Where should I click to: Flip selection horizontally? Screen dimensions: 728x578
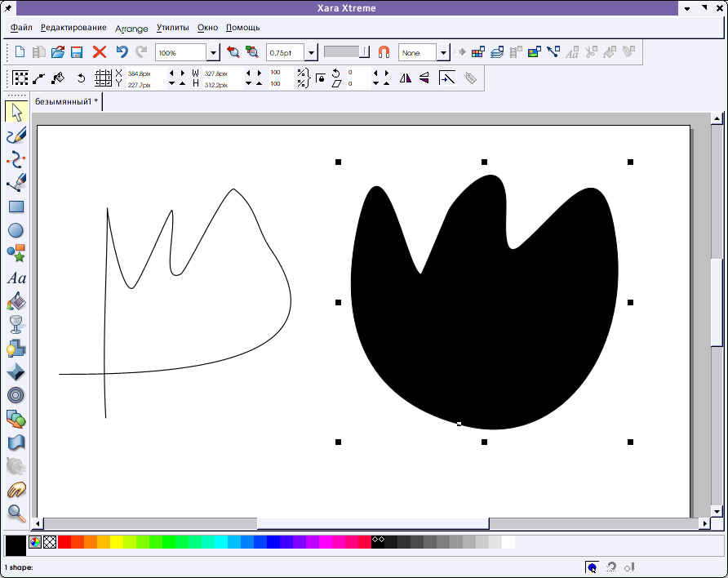point(406,78)
